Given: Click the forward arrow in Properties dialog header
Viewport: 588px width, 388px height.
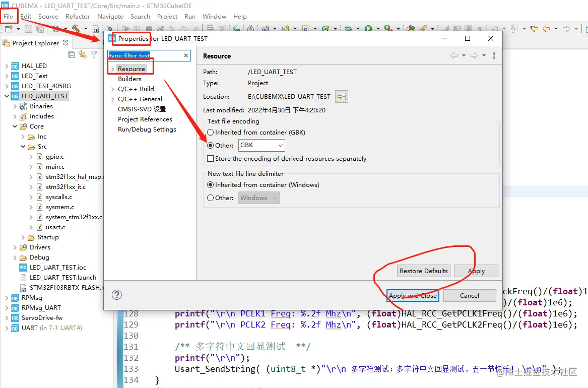Looking at the screenshot, I should [474, 55].
